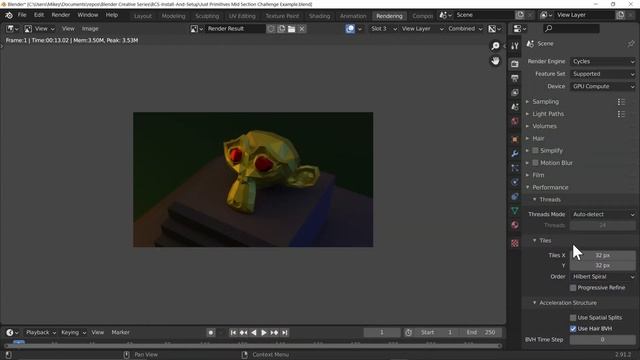Open the Object Data green triangle tab

coord(515,211)
